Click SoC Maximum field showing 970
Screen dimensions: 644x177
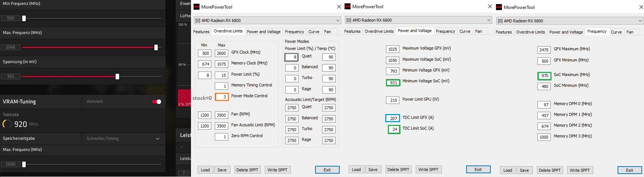tap(544, 76)
